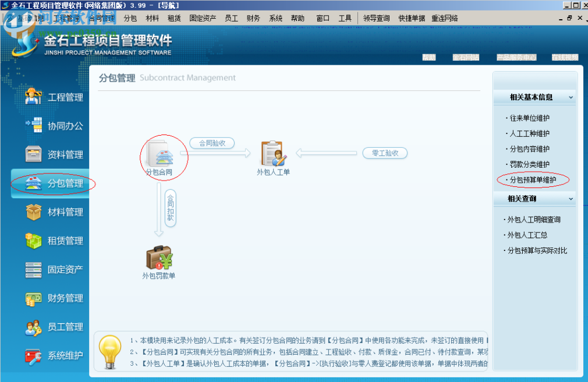Select 财务管理 sidebar module
Viewport: 588px width, 382px height.
(x=54, y=298)
